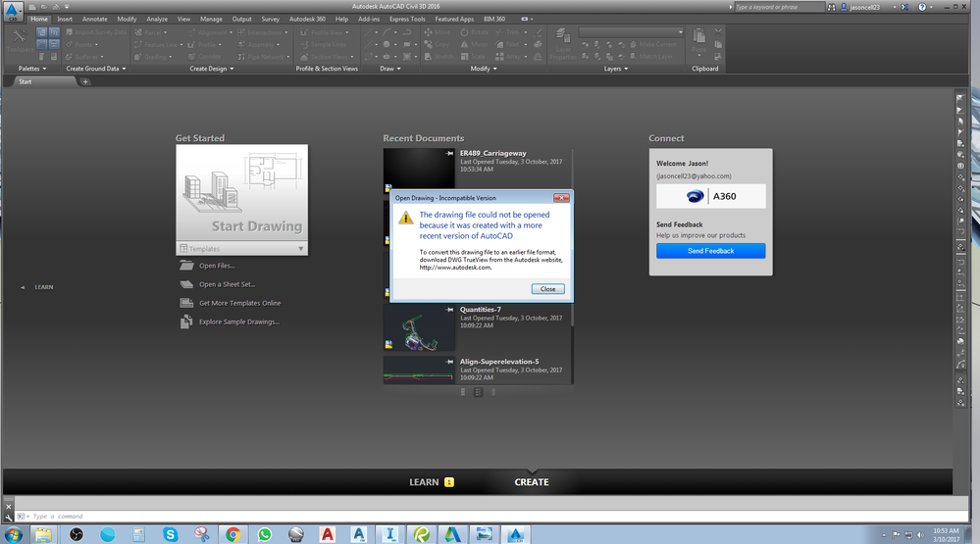
Task: Open Skype from the taskbar
Action: point(170,534)
